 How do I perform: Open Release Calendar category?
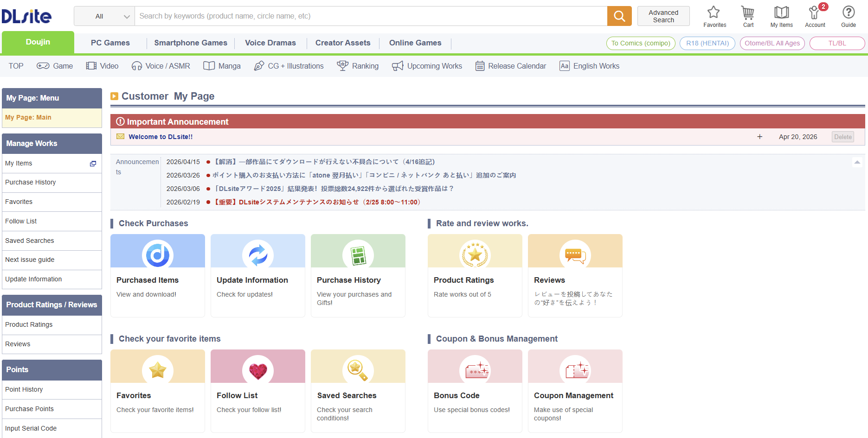click(511, 66)
